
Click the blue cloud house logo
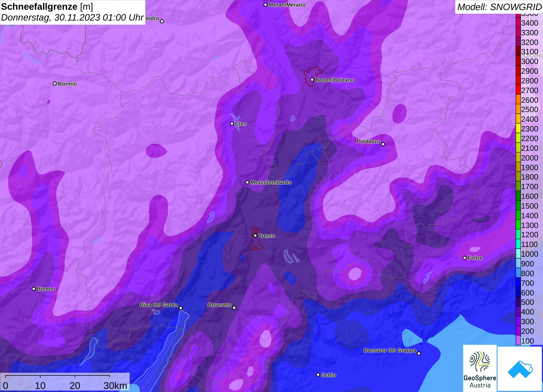point(520,369)
